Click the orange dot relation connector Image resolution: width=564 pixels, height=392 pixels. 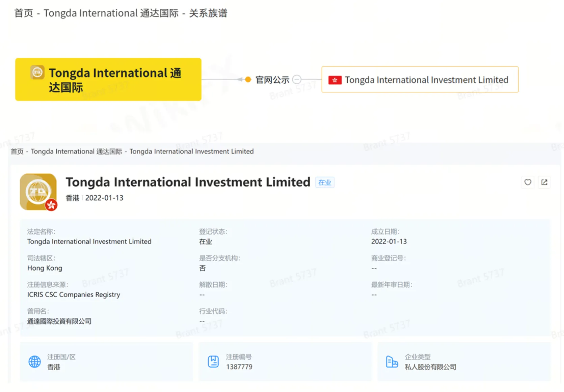tap(248, 80)
